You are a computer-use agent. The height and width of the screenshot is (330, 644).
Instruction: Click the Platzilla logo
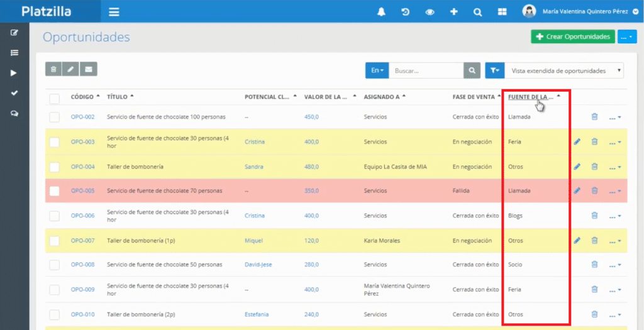coord(47,11)
